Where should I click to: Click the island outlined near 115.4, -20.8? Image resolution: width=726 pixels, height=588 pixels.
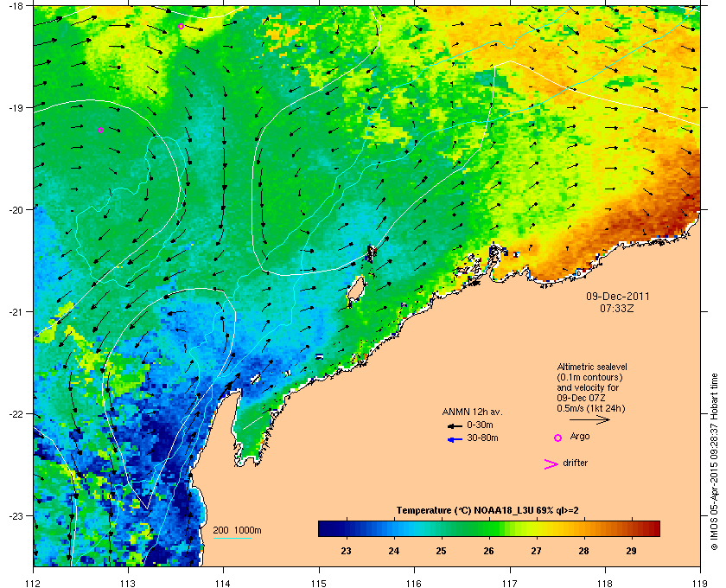[355, 290]
